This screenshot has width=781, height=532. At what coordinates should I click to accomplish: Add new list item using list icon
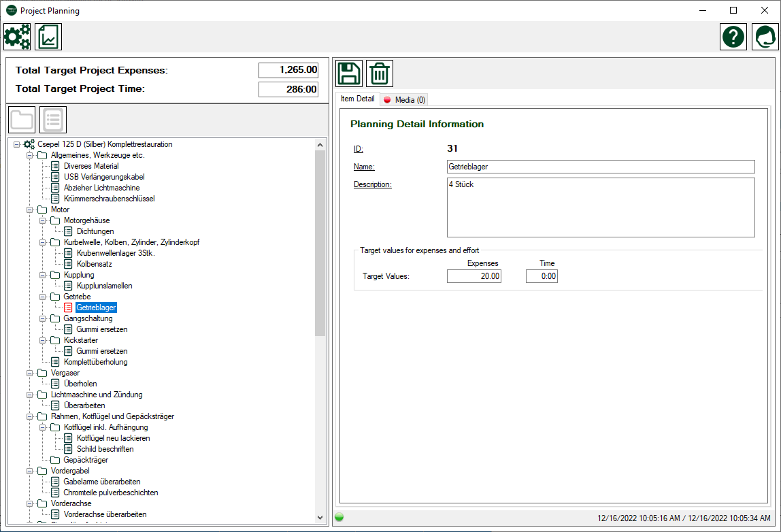coord(53,120)
